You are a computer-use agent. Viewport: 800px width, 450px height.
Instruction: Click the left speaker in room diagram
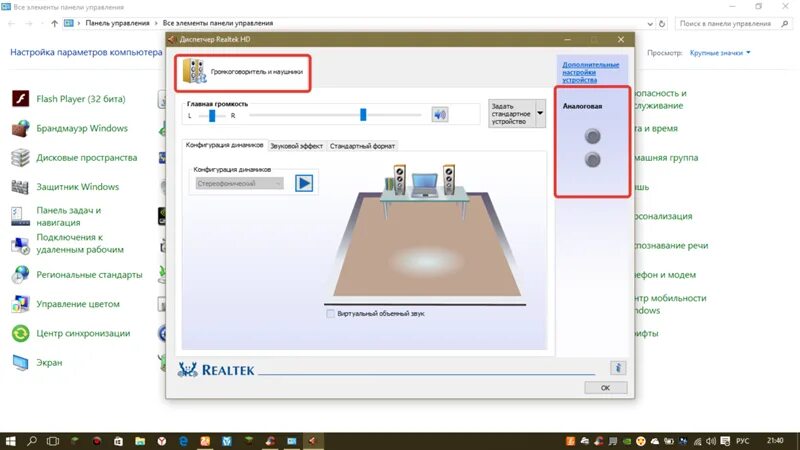click(x=399, y=179)
